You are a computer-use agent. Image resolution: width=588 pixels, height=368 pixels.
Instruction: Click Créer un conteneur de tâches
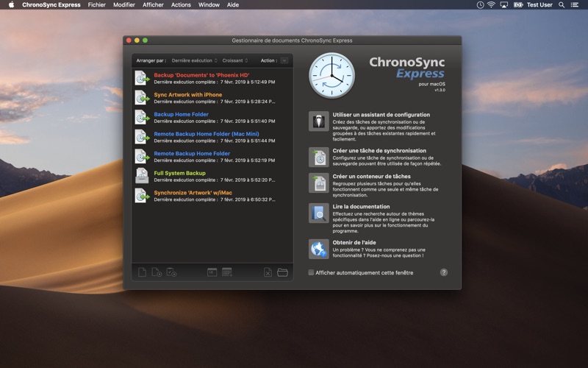pos(371,177)
